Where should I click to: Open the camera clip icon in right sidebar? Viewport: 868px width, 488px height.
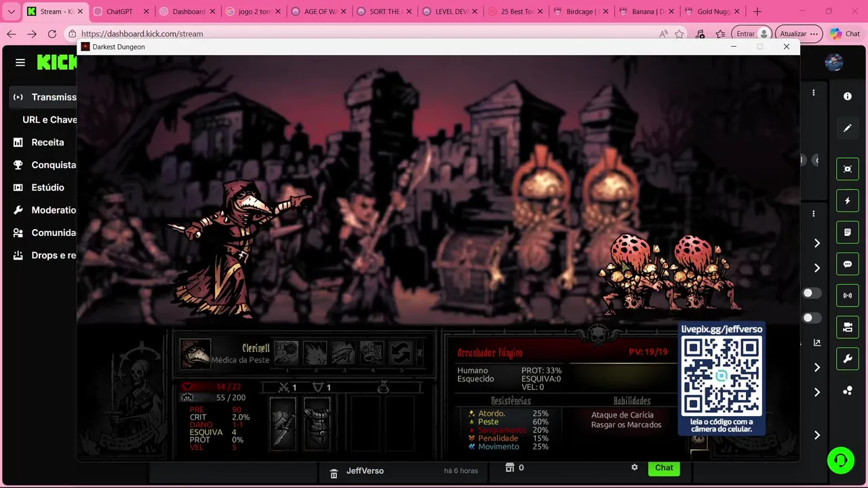click(848, 327)
